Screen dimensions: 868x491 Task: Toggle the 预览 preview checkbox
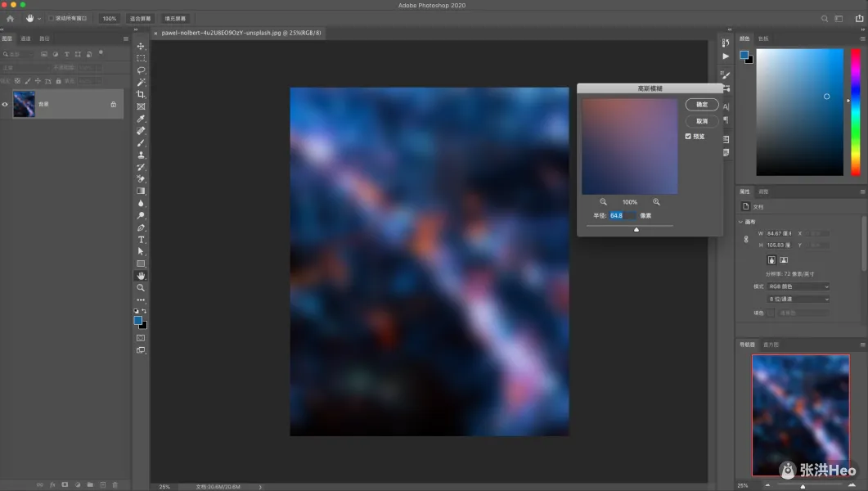[688, 136]
